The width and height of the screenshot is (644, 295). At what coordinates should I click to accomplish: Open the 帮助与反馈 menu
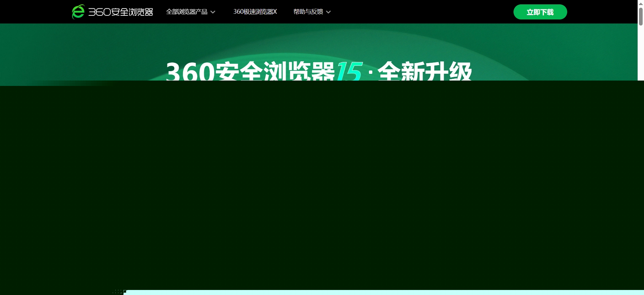point(308,12)
